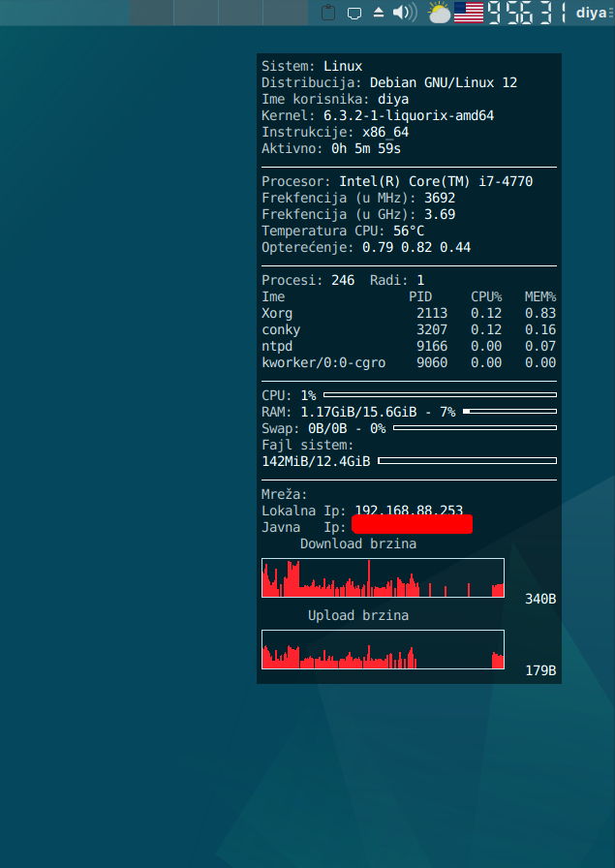
Task: Click the text 'Debian GNU/Linux 12'
Action: pyautogui.click(x=444, y=83)
